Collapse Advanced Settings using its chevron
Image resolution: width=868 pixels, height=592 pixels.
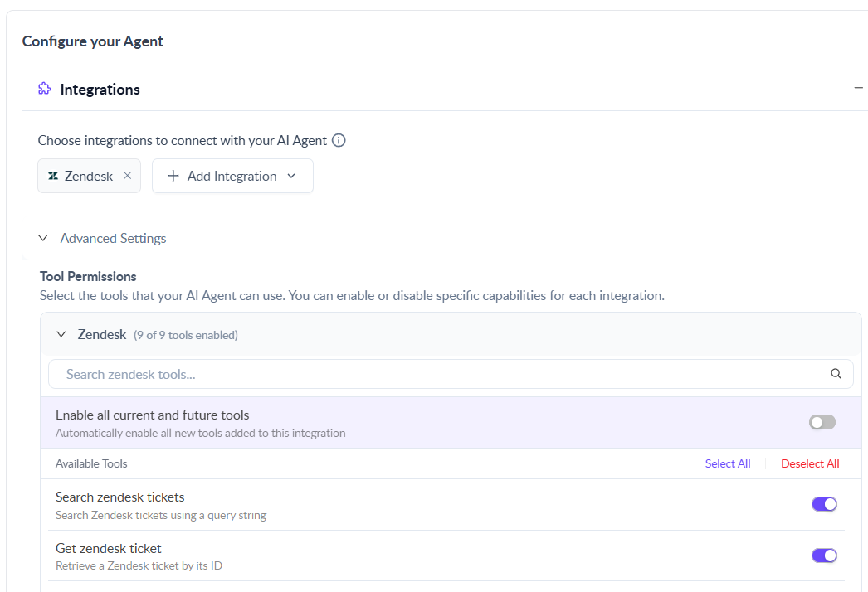tap(43, 238)
